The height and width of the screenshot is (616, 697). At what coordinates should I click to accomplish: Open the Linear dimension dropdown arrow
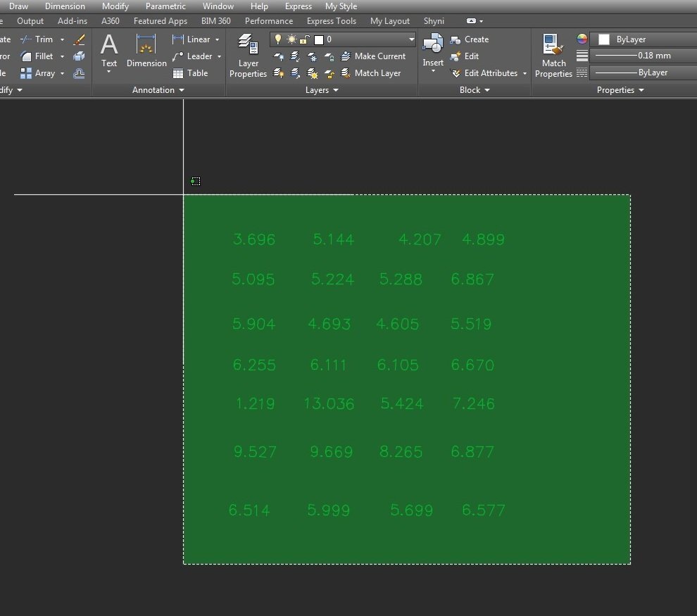pos(217,39)
